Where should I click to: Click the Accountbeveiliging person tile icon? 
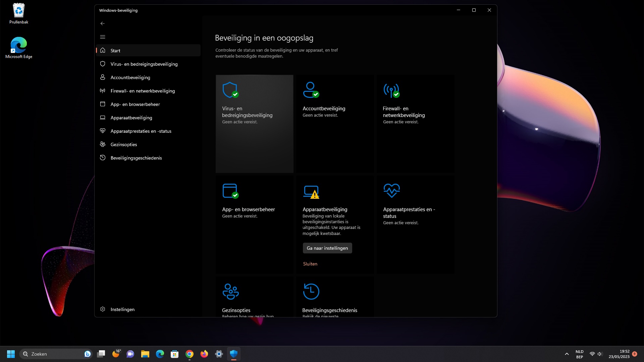click(311, 90)
